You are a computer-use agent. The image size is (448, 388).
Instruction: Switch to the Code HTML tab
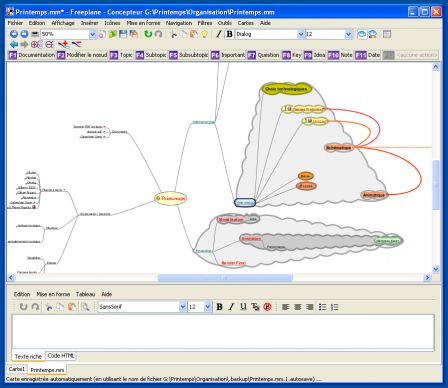(x=61, y=356)
